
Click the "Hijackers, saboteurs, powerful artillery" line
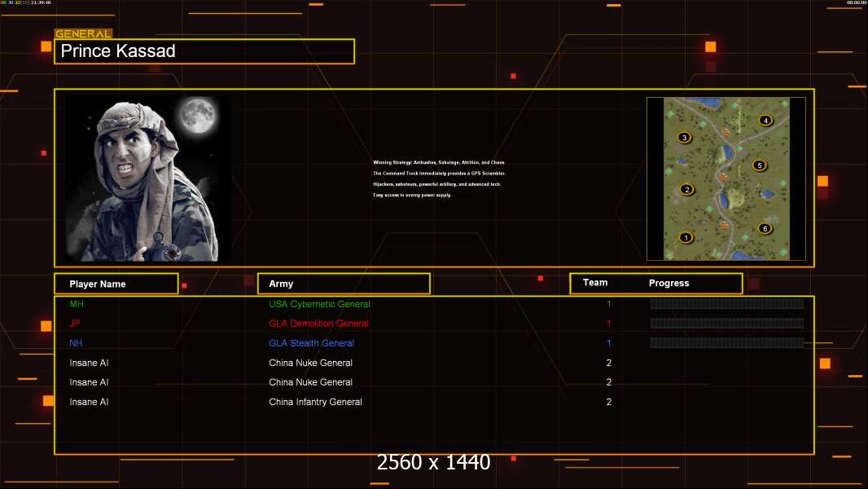pyautogui.click(x=436, y=184)
